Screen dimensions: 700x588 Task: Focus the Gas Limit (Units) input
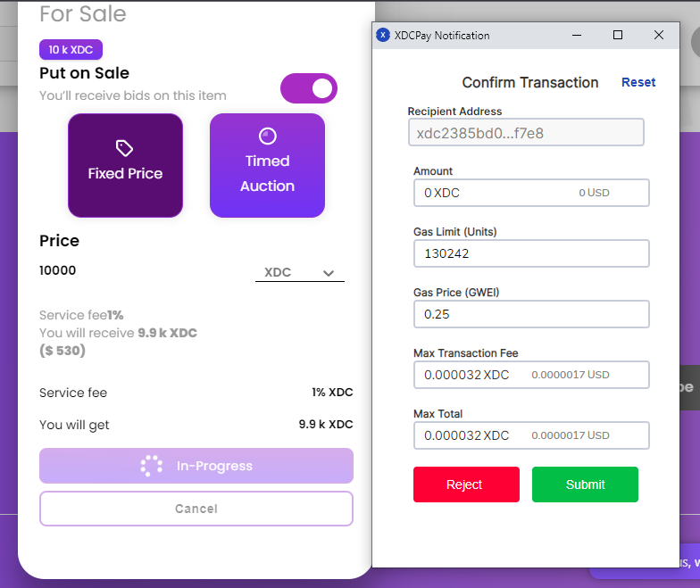[531, 253]
